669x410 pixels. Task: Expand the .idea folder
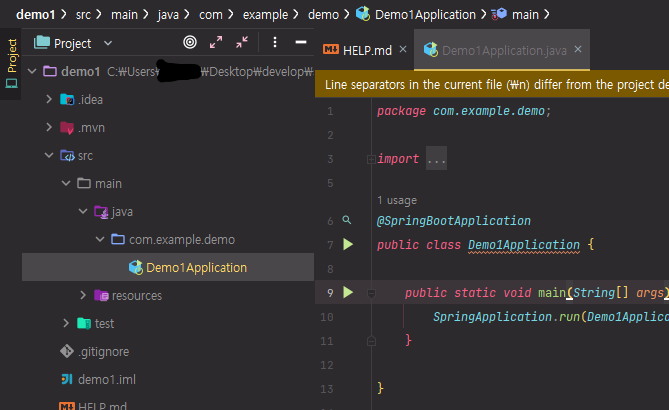49,99
